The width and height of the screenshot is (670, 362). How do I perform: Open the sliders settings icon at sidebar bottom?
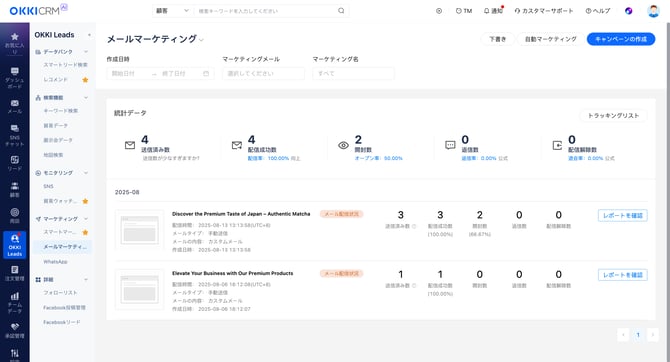15,353
